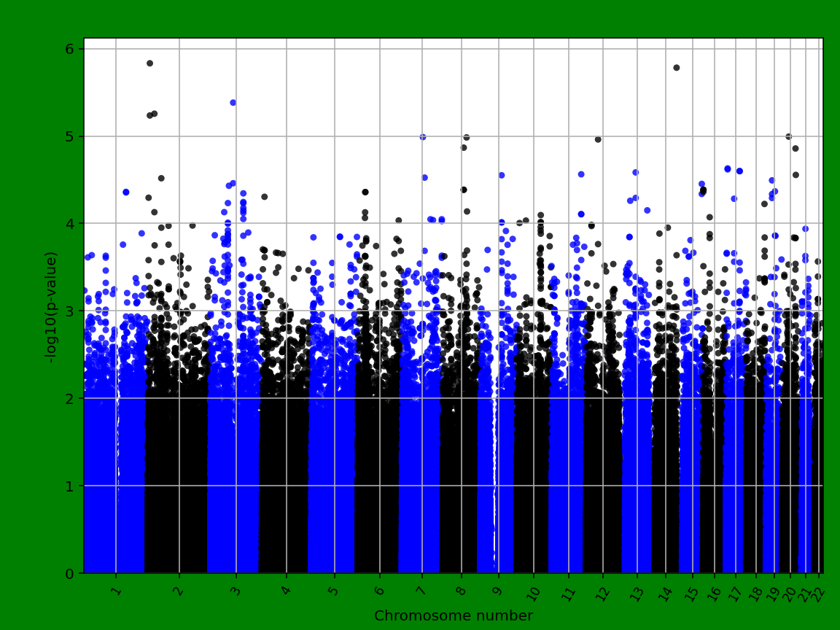Select the chromosome 1 tick label
Viewport: 840px width, 630px height.
tap(114, 588)
